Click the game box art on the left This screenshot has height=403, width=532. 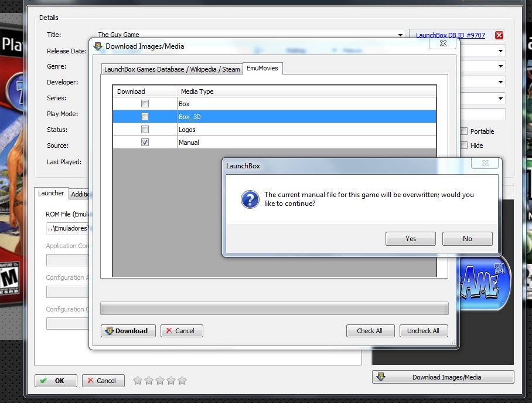tap(11, 167)
